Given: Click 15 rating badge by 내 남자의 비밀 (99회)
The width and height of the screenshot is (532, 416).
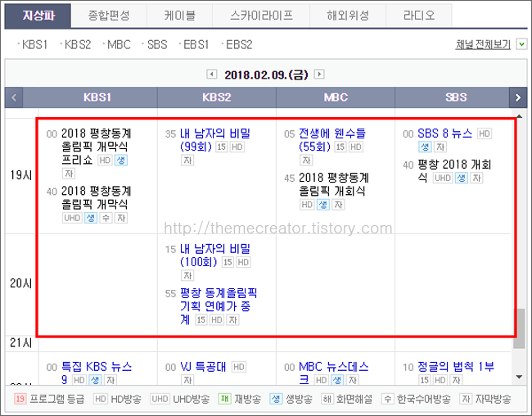Looking at the screenshot, I should (x=222, y=147).
